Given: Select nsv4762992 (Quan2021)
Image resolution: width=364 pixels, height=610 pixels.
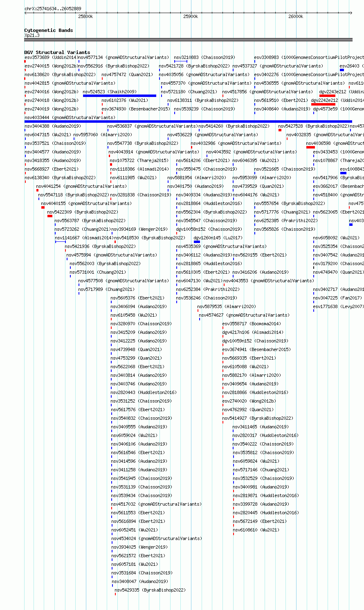Looking at the screenshot, I should pos(248,410).
